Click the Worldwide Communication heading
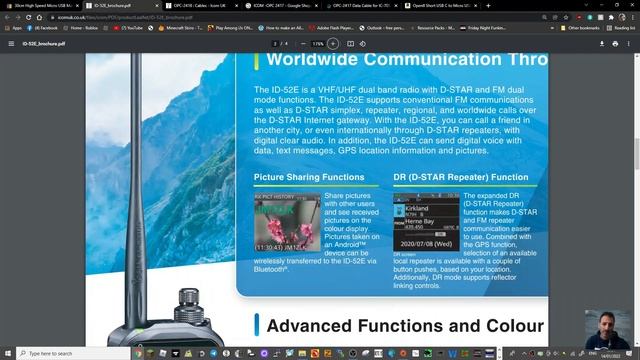The height and width of the screenshot is (360, 640). coord(407,59)
